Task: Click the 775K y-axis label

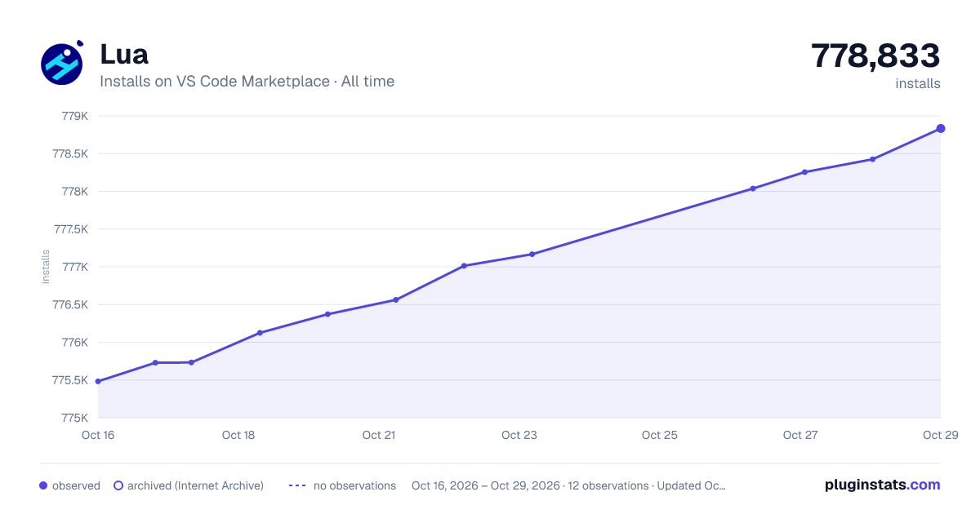Action: tap(75, 418)
